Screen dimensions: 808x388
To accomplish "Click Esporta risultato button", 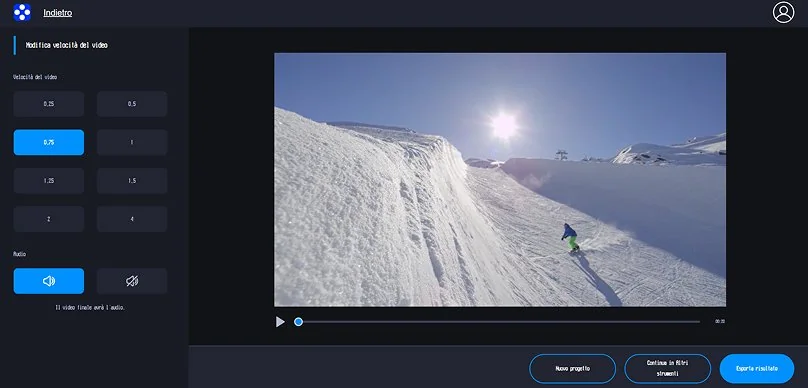I will [x=757, y=368].
